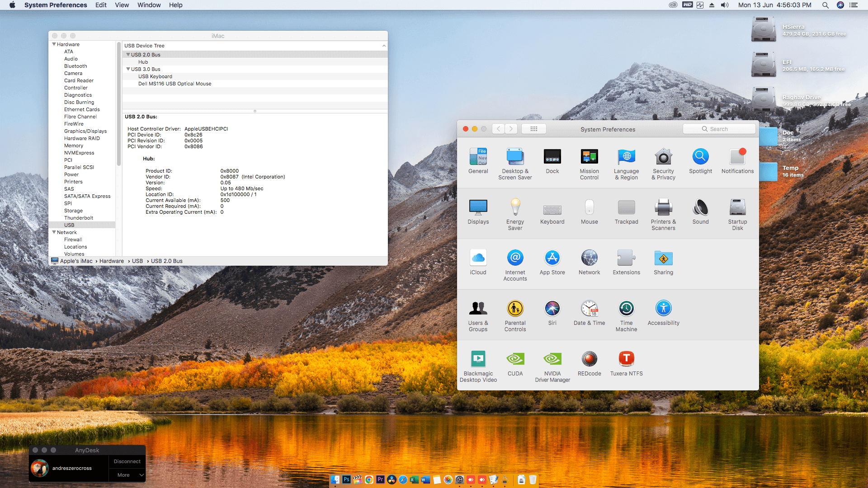Open Time Machine preferences

pos(626,315)
